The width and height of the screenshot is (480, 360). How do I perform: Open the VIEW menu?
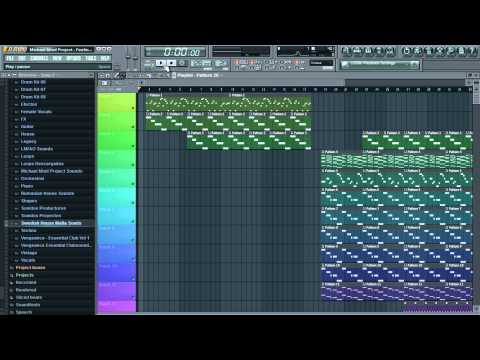[x=57, y=58]
